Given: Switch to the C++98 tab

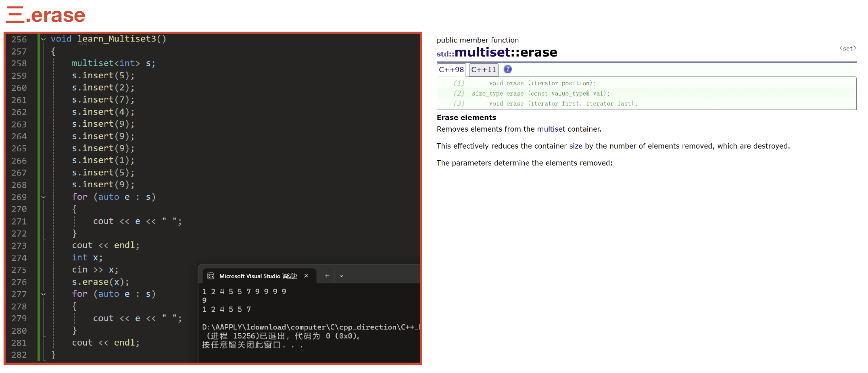Looking at the screenshot, I should click(x=451, y=70).
